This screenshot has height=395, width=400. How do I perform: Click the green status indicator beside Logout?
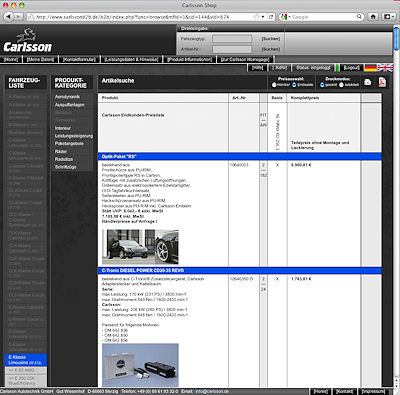tap(337, 68)
